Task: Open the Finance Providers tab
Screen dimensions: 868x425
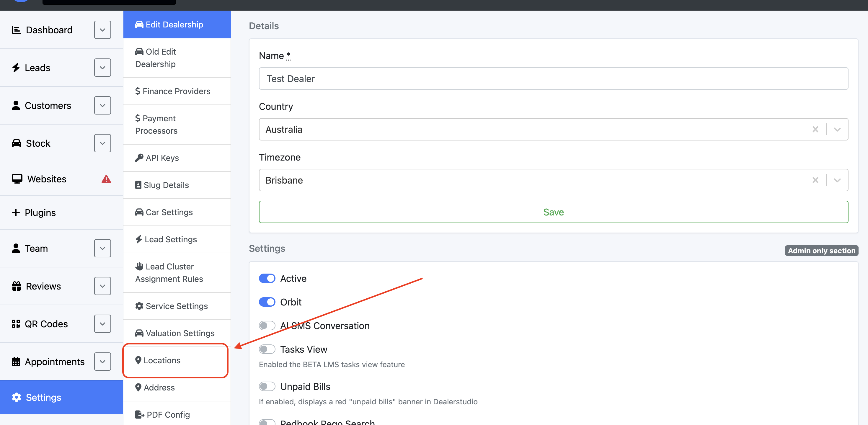Action: 172,91
